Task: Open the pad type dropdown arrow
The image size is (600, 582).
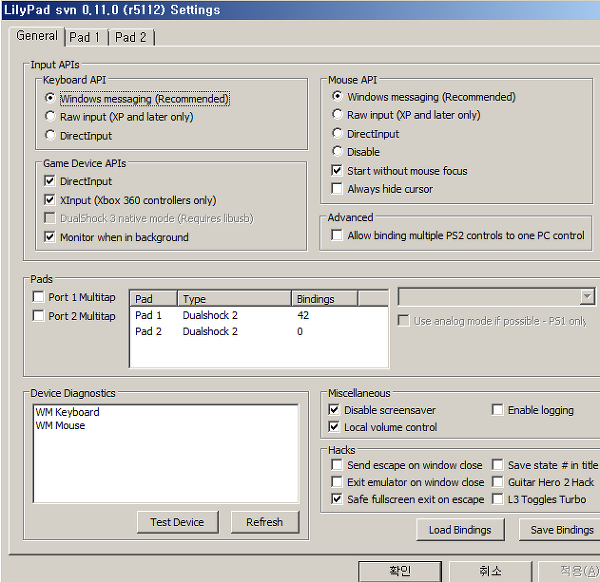Action: [x=587, y=297]
